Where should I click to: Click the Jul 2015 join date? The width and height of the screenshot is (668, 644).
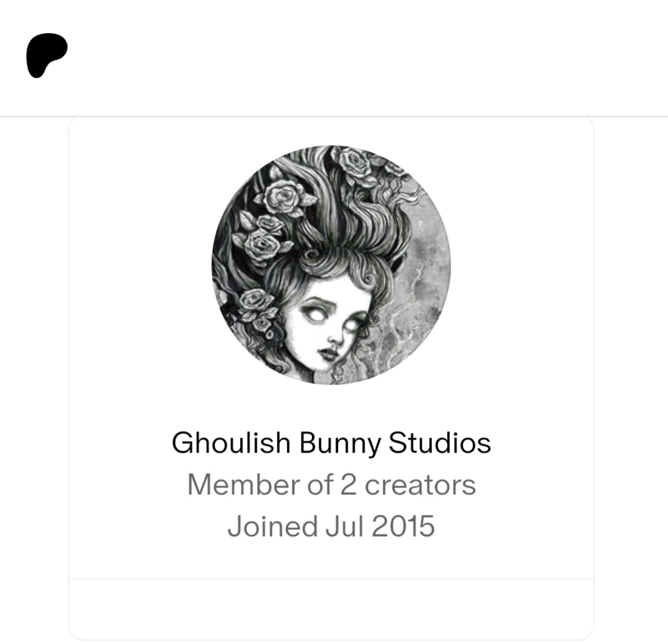pyautogui.click(x=380, y=526)
